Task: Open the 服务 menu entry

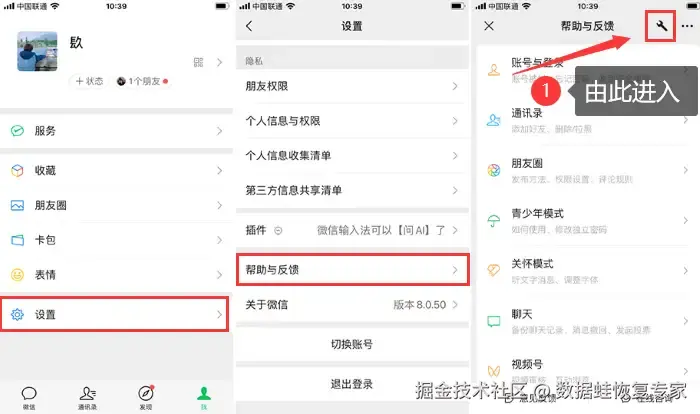Action: [117, 131]
